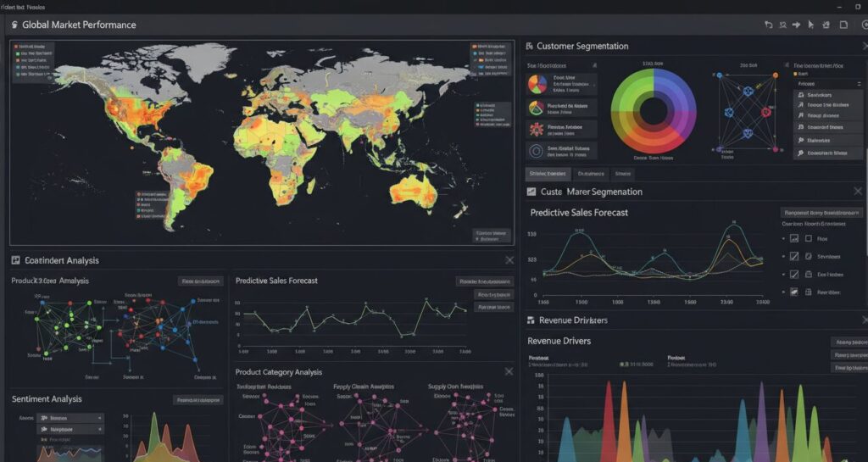Select the third tab below Customer Segmentation
This screenshot has width=868, height=462.
(x=623, y=174)
